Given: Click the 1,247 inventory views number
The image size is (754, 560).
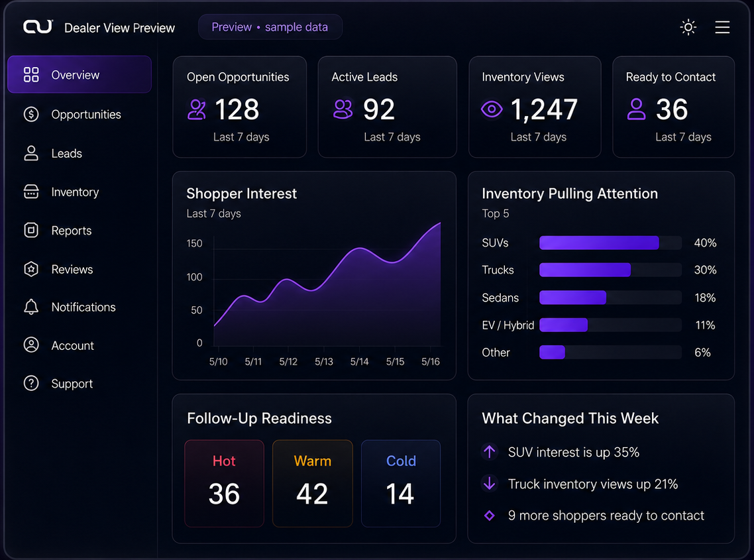Looking at the screenshot, I should pos(544,109).
